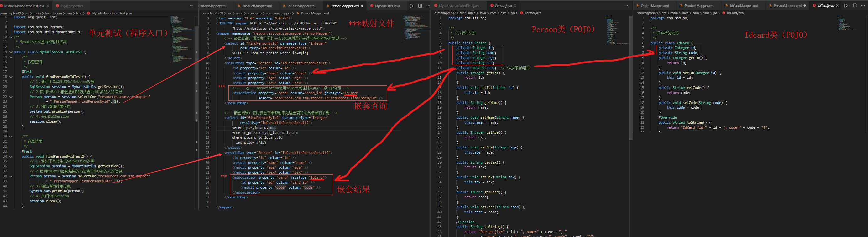868x237 pixels.
Task: Click the unsaved dot on PersonMapper.xml tab beside IdCard.java
Action: click(x=805, y=6)
